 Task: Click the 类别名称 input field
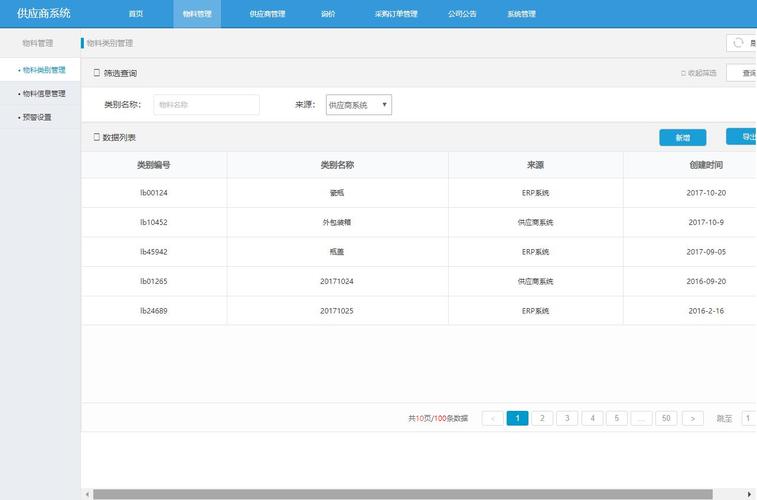tap(206, 105)
